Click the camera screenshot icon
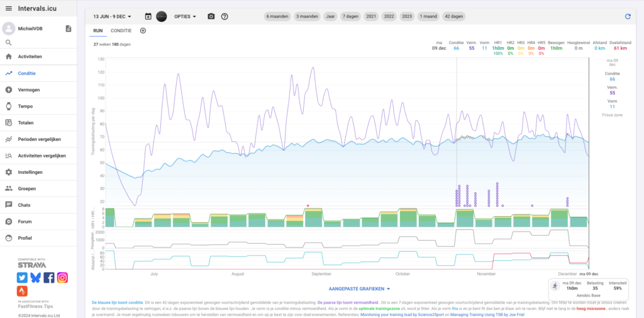This screenshot has height=318, width=644. 211,16
